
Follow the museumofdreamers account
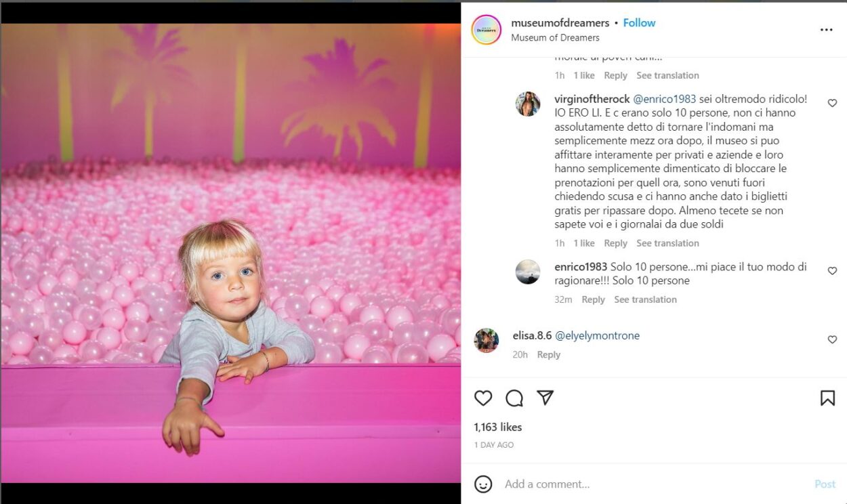(x=639, y=23)
